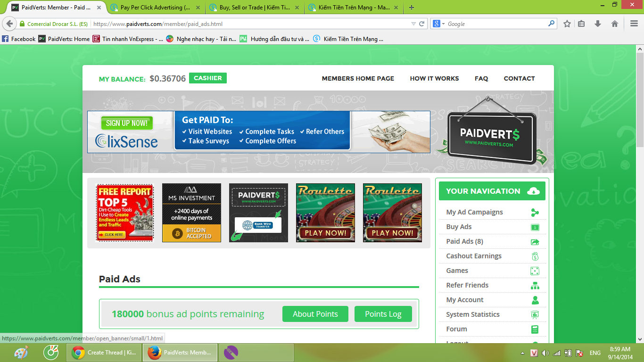The image size is (644, 362).
Task: Reload the page with the refresh icon
Action: tap(422, 24)
